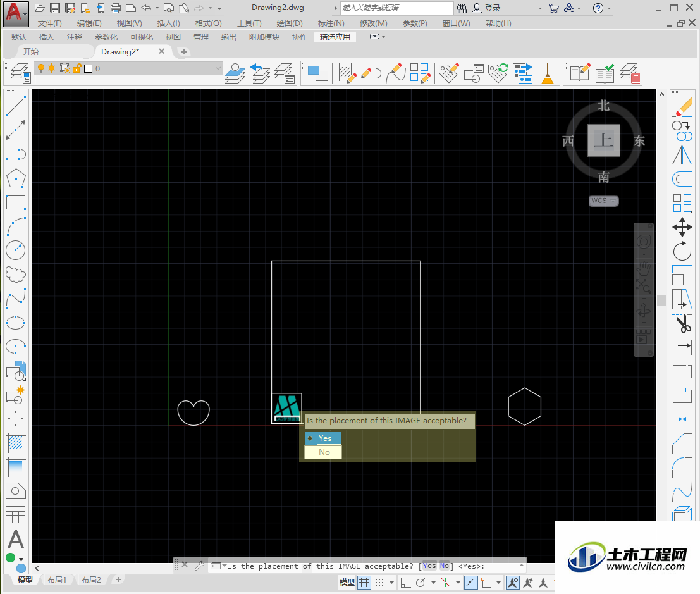Toggle snap mode in status bar

379,583
